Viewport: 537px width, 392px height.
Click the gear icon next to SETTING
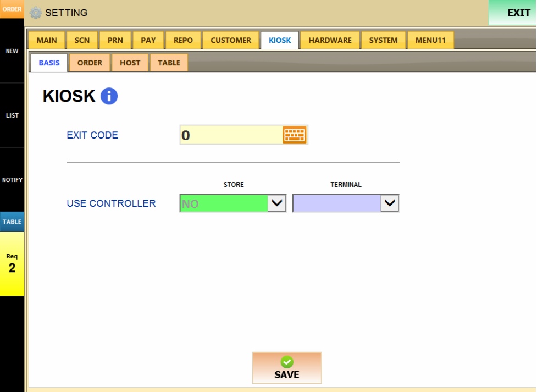click(36, 13)
